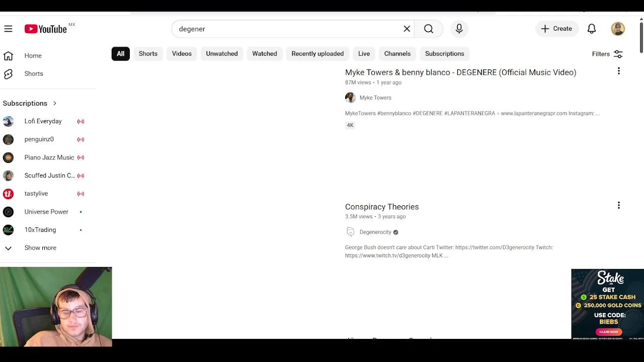The width and height of the screenshot is (644, 362).
Task: Click the Degenerocity channel avatar
Action: point(350,232)
